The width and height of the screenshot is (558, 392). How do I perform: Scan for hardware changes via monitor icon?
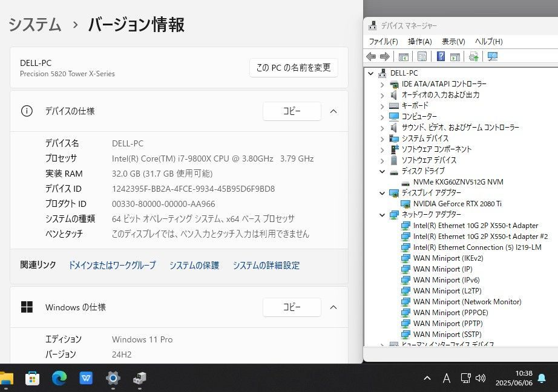pyautogui.click(x=493, y=56)
